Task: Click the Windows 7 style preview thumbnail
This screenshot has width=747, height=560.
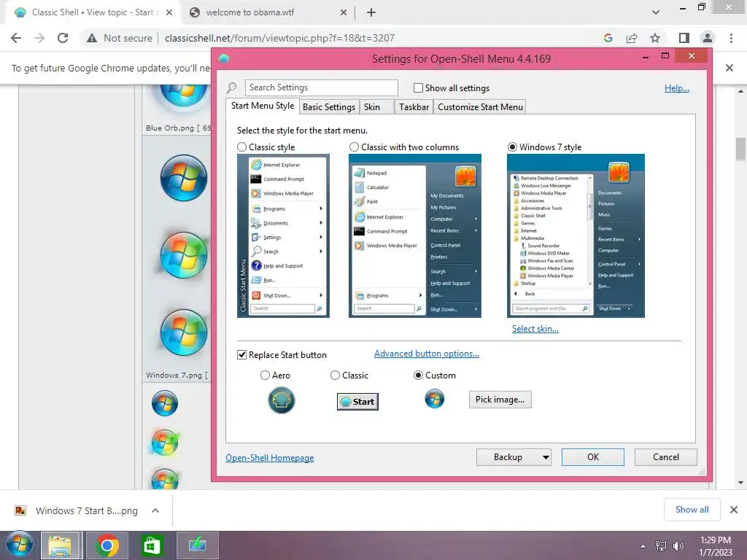Action: click(x=576, y=236)
